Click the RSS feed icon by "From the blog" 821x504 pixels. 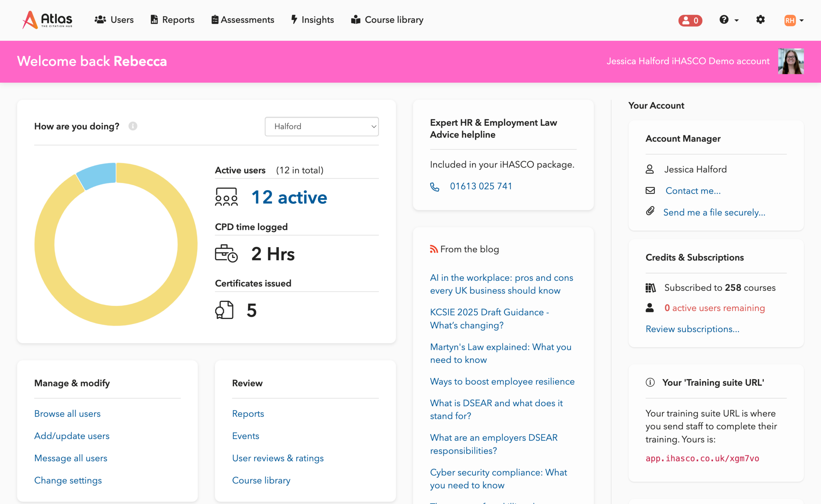433,249
